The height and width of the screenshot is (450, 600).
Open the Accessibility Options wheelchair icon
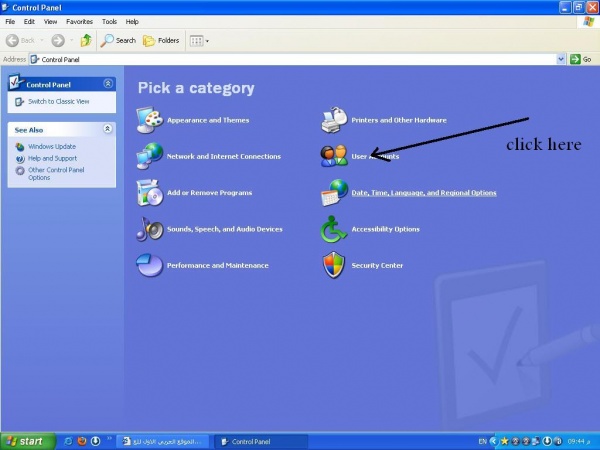click(x=334, y=229)
